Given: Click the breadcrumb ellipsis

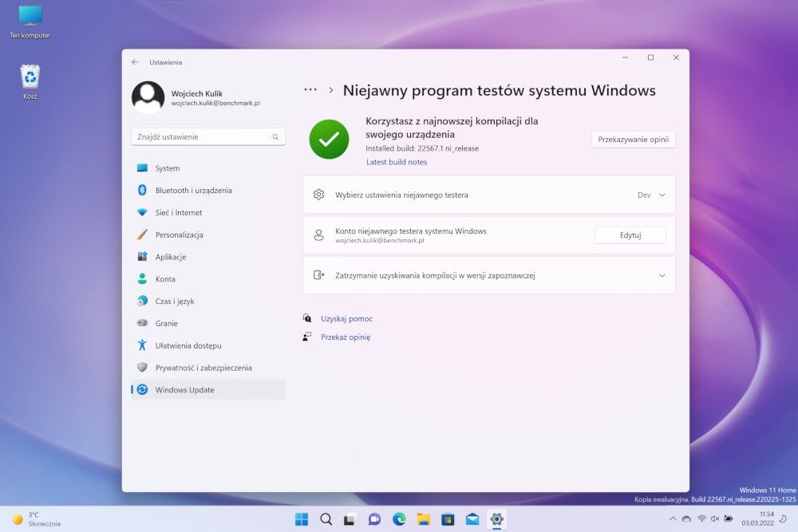Looking at the screenshot, I should [x=310, y=90].
